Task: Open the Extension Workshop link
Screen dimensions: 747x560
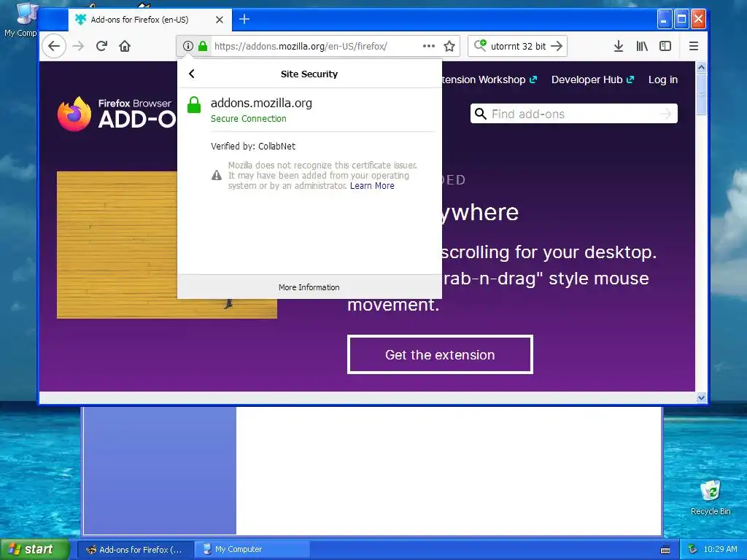Action: (489, 79)
